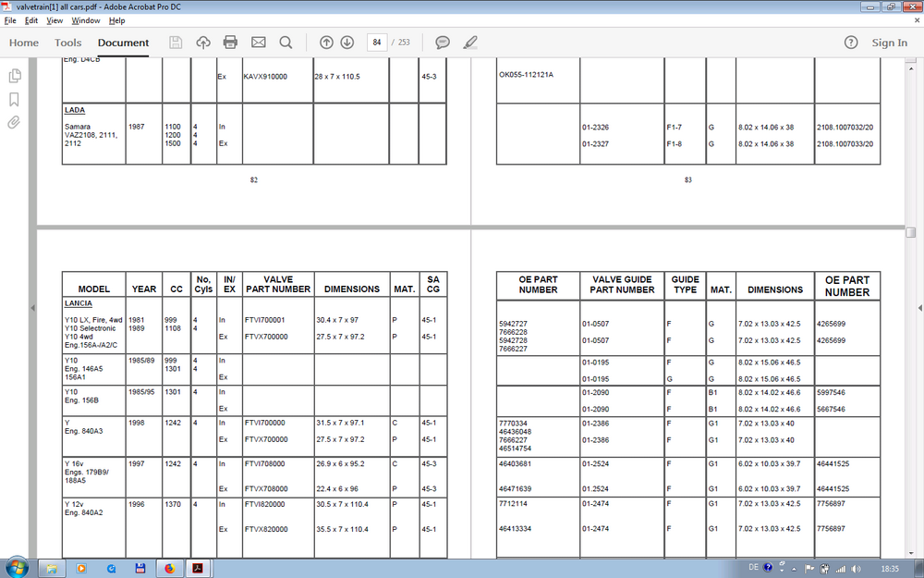
Task: Send file by email envelope icon
Action: point(258,43)
